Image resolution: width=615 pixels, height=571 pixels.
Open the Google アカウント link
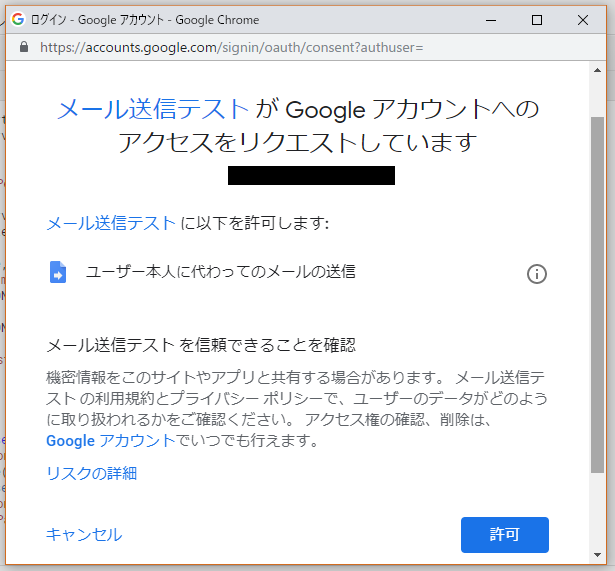pos(111,440)
